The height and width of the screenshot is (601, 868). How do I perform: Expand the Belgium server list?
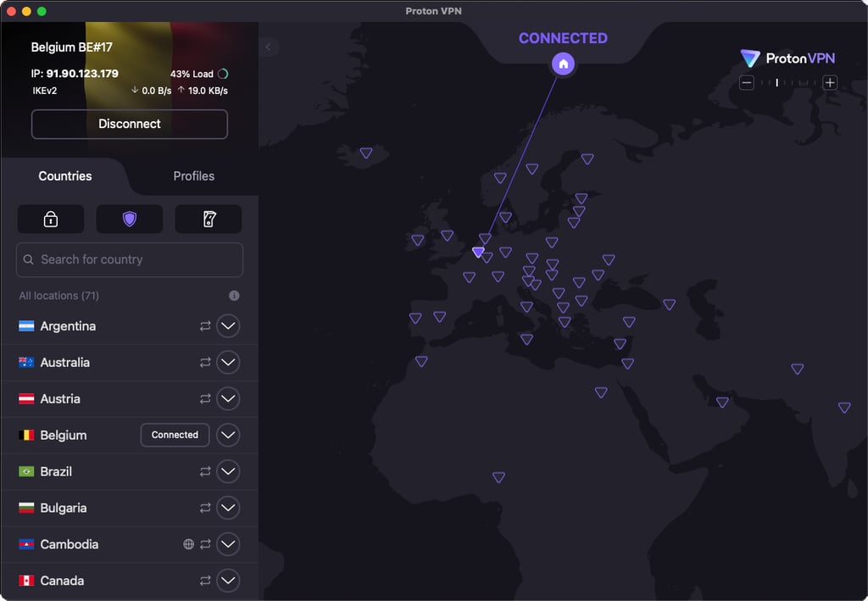(228, 435)
